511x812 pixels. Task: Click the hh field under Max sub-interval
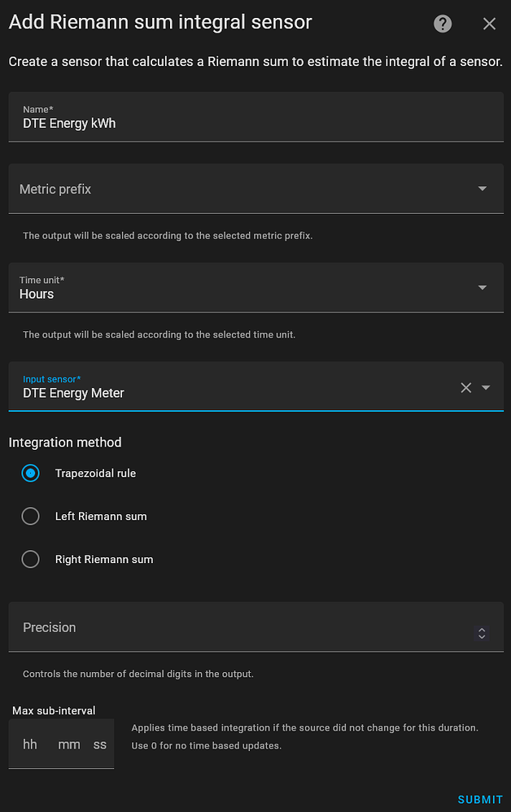[x=30, y=744]
